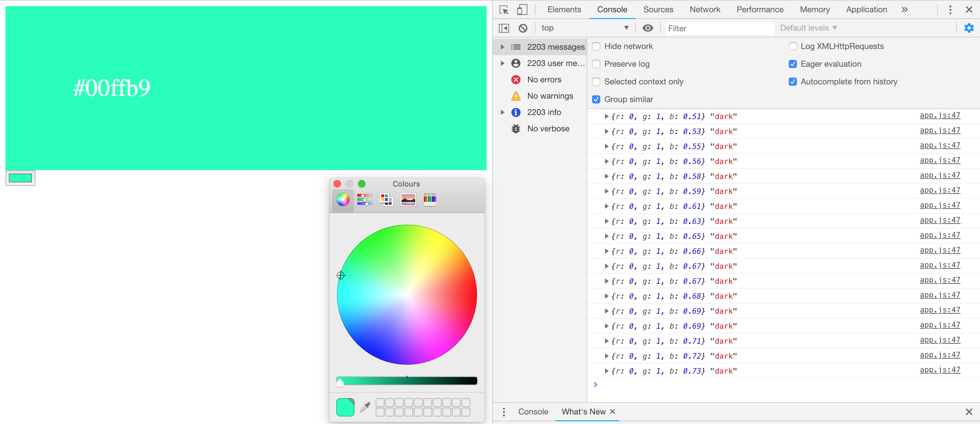Hide the console sidebar panel icon
This screenshot has height=424, width=980.
pos(504,28)
